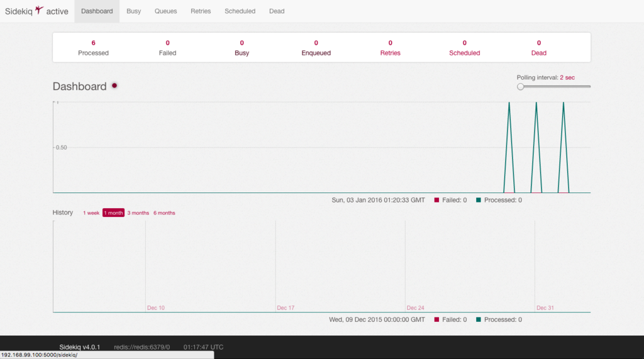The image size is (644, 359).
Task: Click the Sidekiq kicker logo icon
Action: point(39,10)
